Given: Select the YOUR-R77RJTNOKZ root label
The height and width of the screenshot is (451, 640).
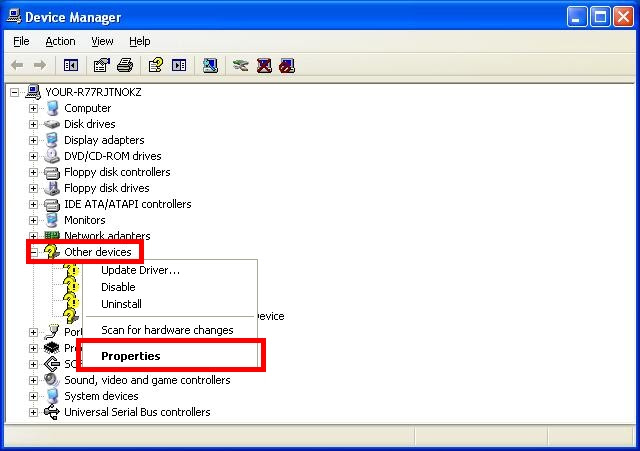Looking at the screenshot, I should pyautogui.click(x=93, y=92).
